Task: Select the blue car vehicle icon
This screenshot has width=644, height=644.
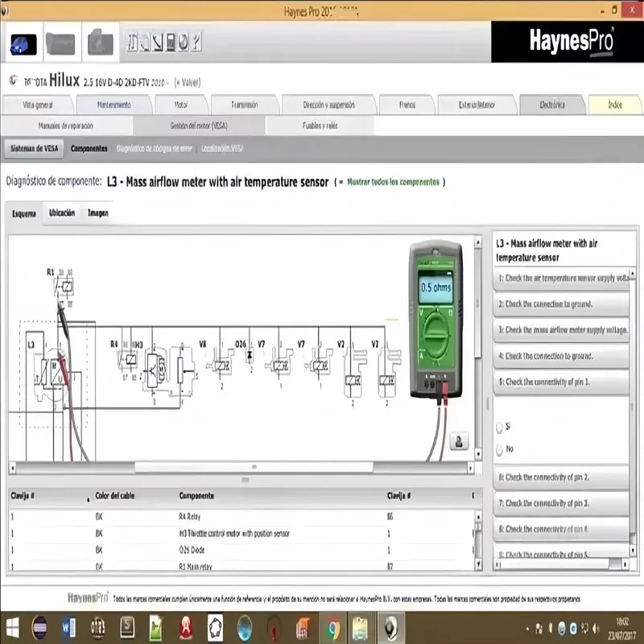Action: pos(22,43)
